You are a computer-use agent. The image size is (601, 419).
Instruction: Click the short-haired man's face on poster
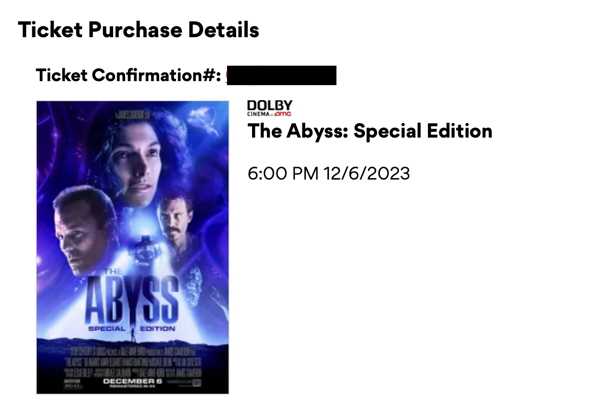82,234
